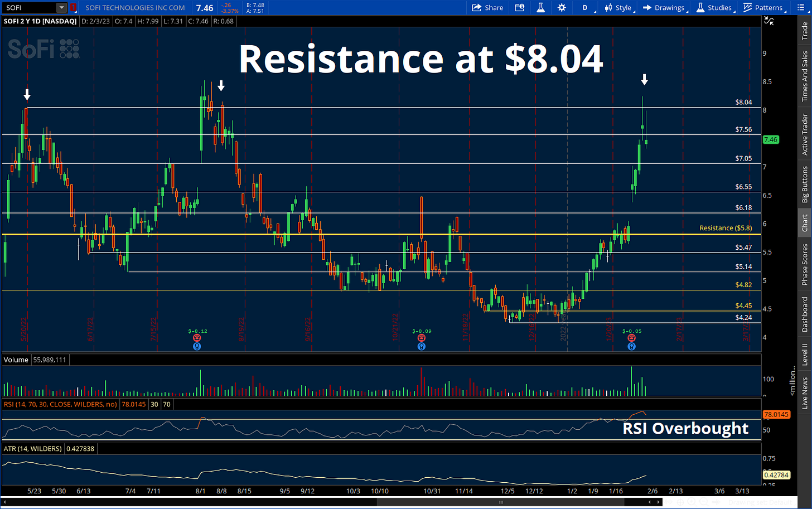Image resolution: width=812 pixels, height=509 pixels.
Task: Open the Live News side tab
Action: pyautogui.click(x=805, y=393)
